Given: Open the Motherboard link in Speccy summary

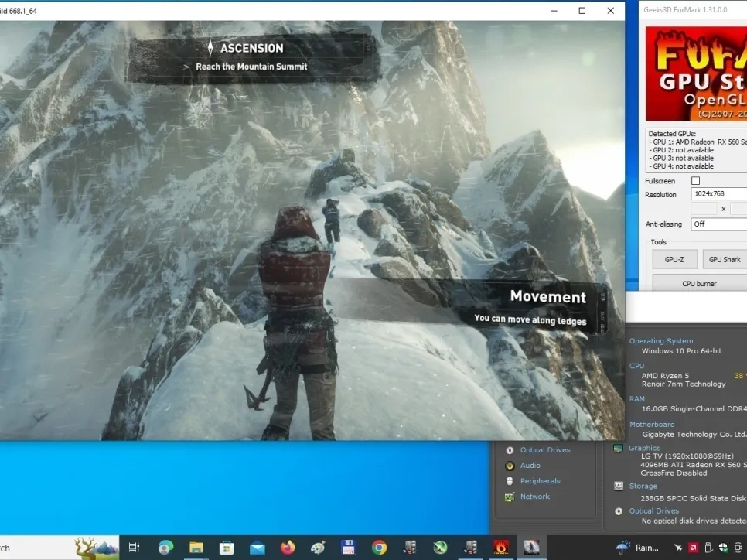Looking at the screenshot, I should (x=652, y=424).
